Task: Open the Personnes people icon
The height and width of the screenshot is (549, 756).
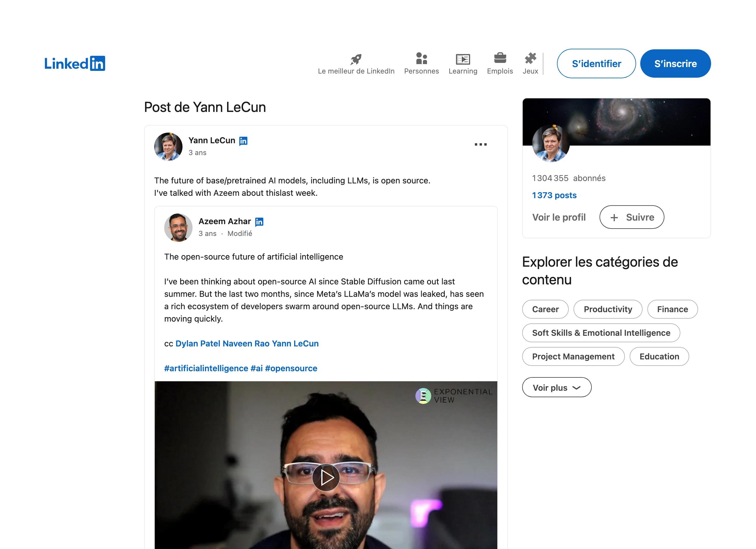Action: tap(421, 59)
